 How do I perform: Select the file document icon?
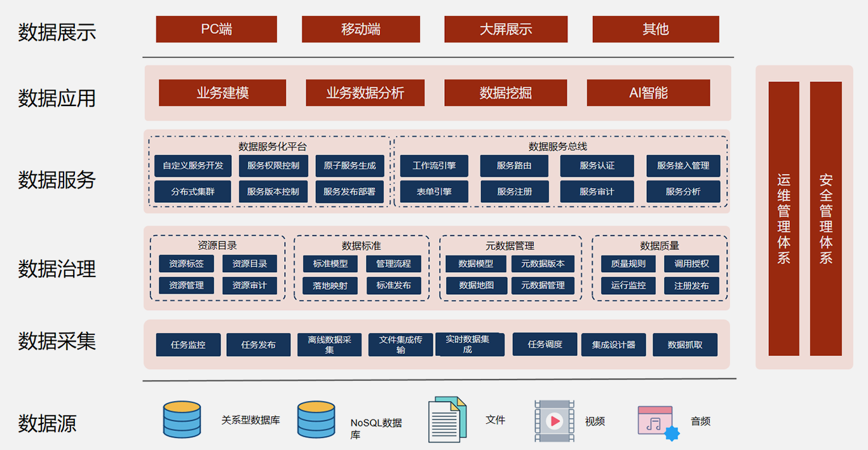click(447, 419)
